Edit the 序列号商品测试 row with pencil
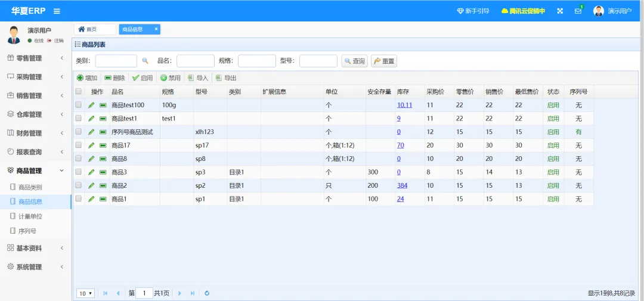Viewport: 644px width, 301px height. pos(91,132)
